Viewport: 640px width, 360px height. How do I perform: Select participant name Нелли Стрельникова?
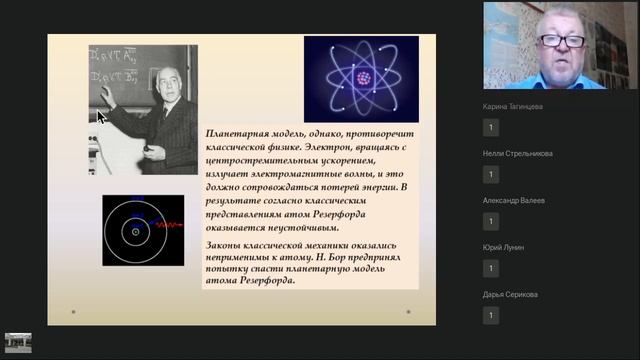coord(518,153)
